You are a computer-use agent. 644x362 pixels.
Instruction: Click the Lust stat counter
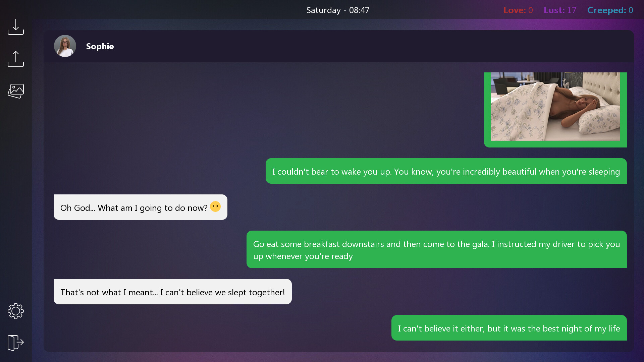coord(560,10)
